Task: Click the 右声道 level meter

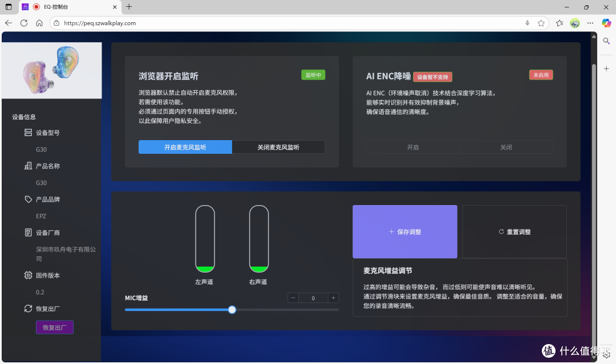Action: coord(259,239)
